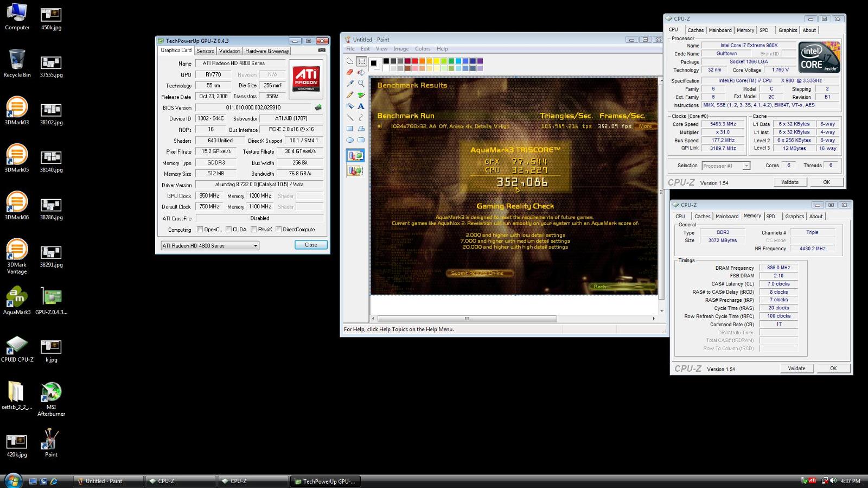Select the Free-Form Select tool in Paint
The width and height of the screenshot is (868, 488).
coord(350,61)
